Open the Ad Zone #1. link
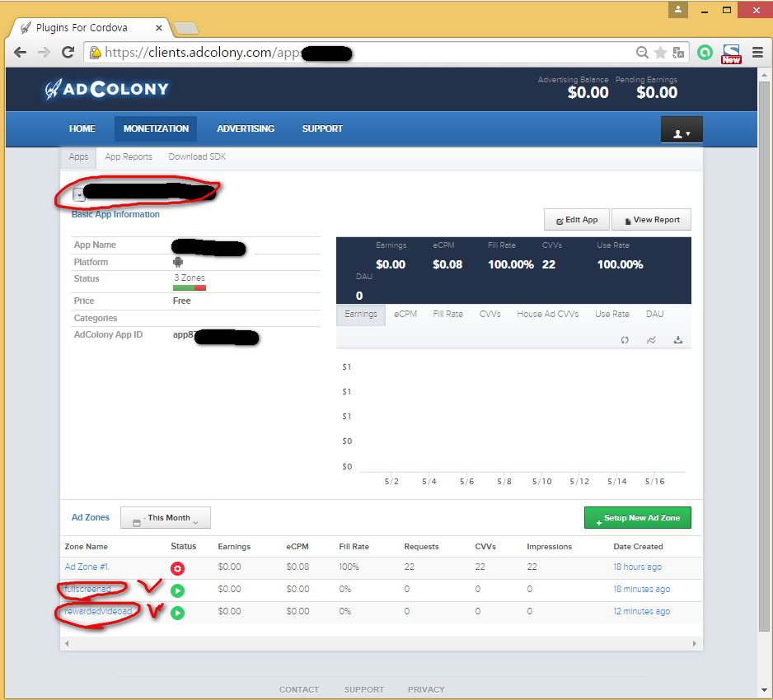 [x=87, y=567]
